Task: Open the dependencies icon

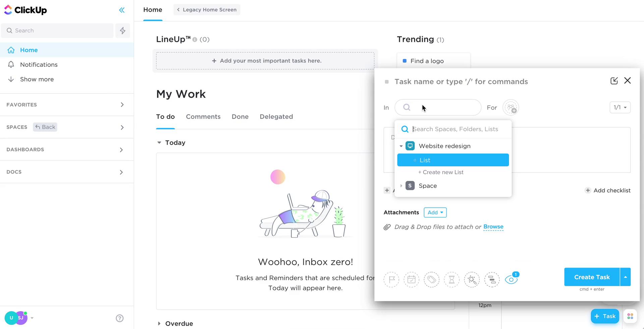Action: 492,279
